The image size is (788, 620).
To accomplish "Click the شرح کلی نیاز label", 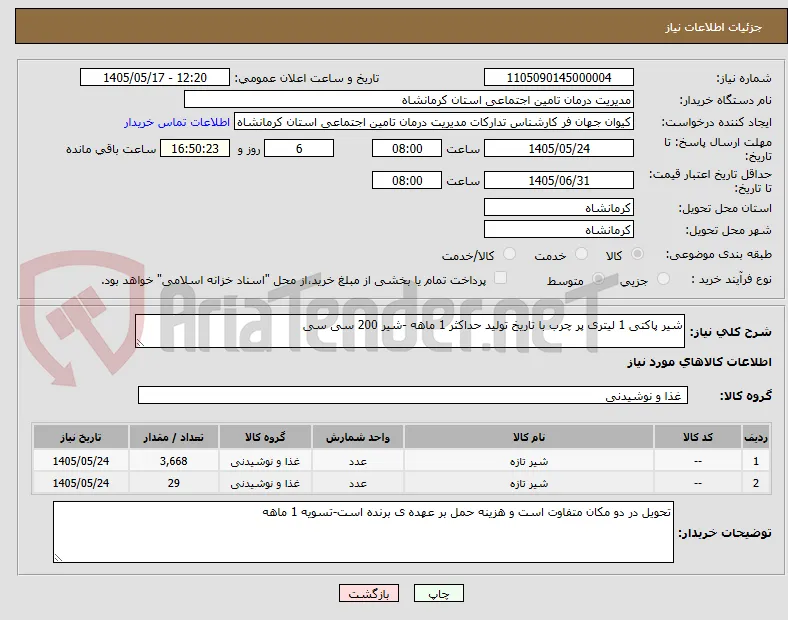I will pos(730,332).
